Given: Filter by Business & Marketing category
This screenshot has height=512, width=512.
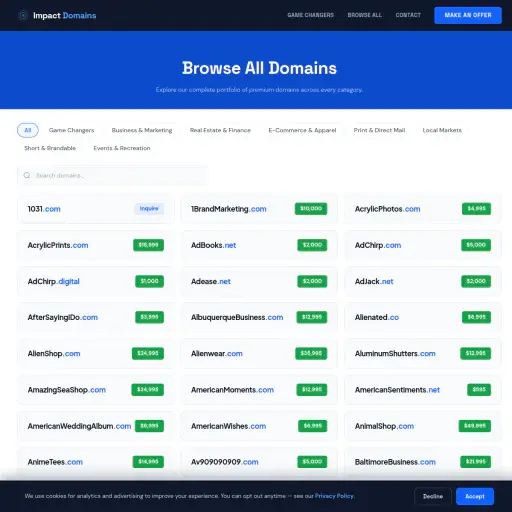Looking at the screenshot, I should click(x=142, y=130).
